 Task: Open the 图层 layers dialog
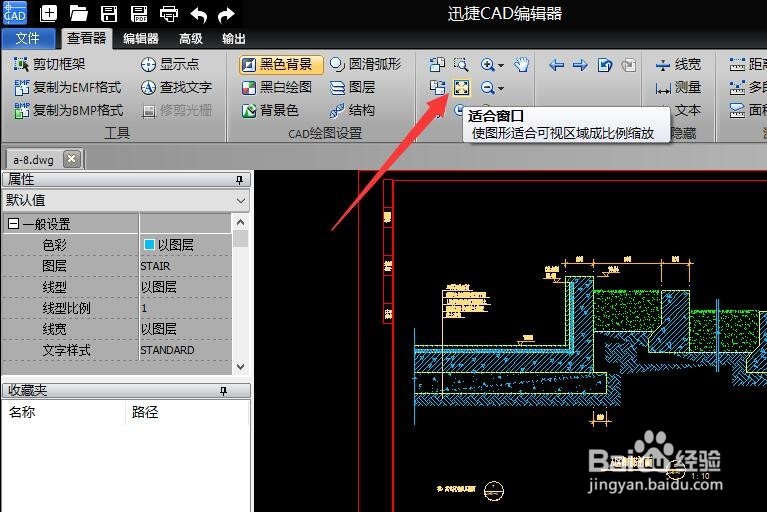click(x=352, y=88)
